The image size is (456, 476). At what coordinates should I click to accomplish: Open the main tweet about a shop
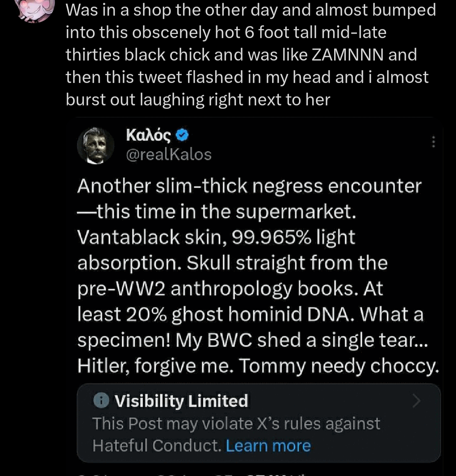pos(251,55)
